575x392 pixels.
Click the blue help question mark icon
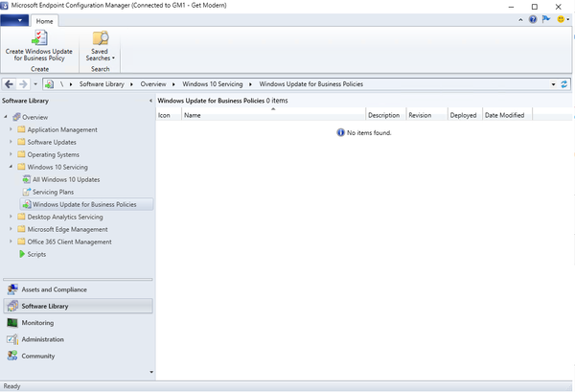click(x=533, y=19)
